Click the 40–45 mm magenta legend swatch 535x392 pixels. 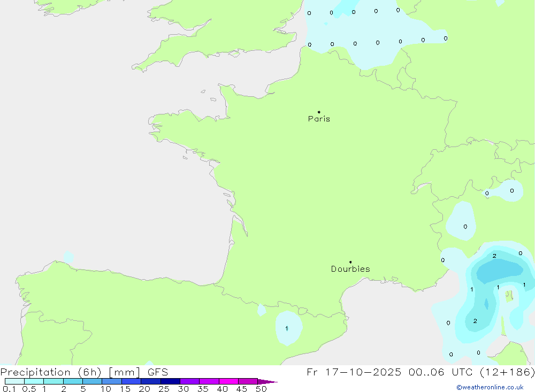228,381
